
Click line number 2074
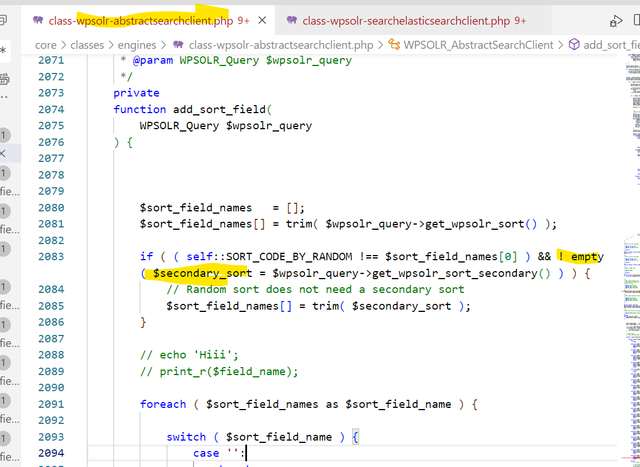(51, 109)
